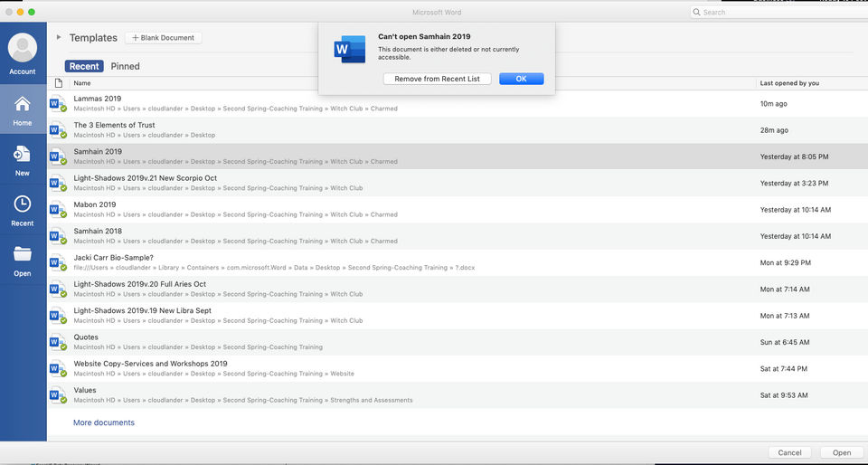Screen dimensions: 868x465
Task: Click the Word icon beside Jacki Carr Bio-Sample
Action: point(58,263)
